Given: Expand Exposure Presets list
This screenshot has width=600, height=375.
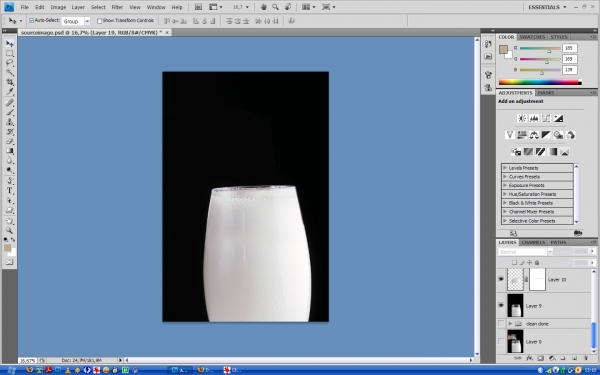Looking at the screenshot, I should 505,186.
